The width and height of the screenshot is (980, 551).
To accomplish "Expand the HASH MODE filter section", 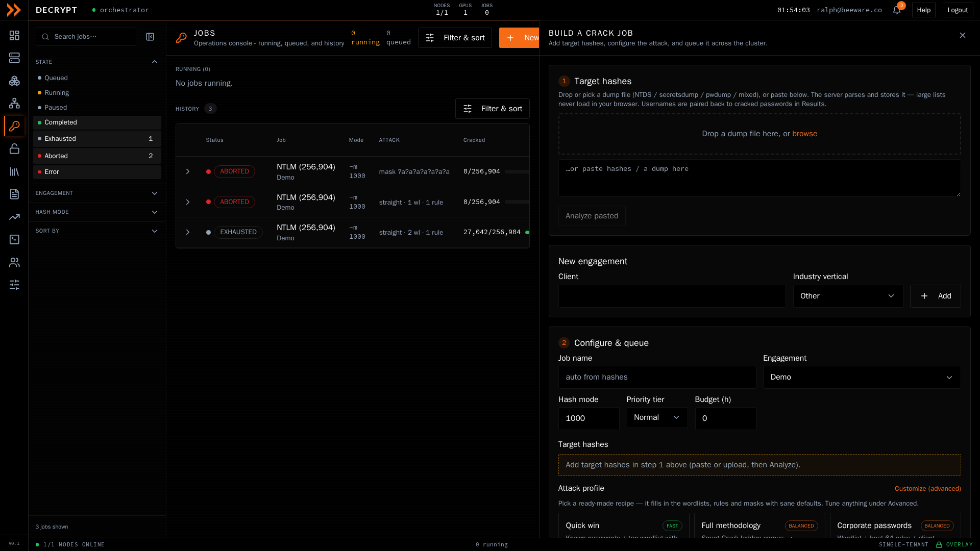I will (x=97, y=212).
